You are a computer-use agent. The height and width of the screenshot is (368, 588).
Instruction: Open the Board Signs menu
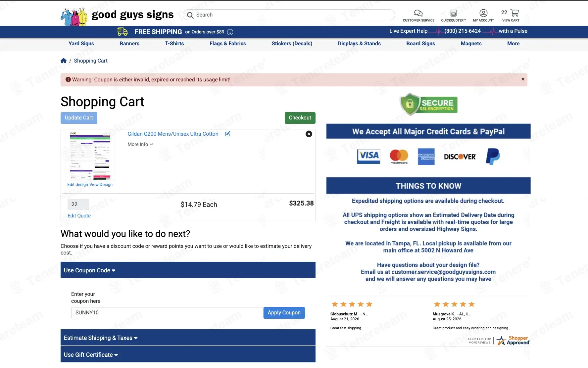[x=421, y=44]
